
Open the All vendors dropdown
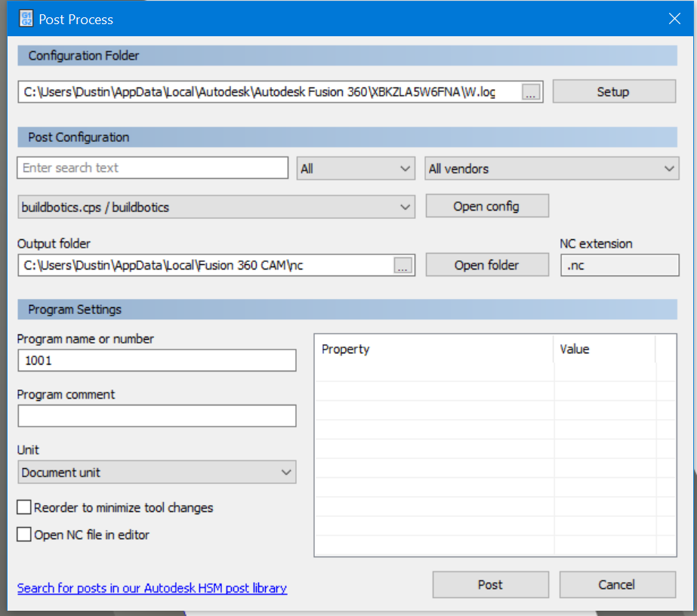[x=551, y=168]
